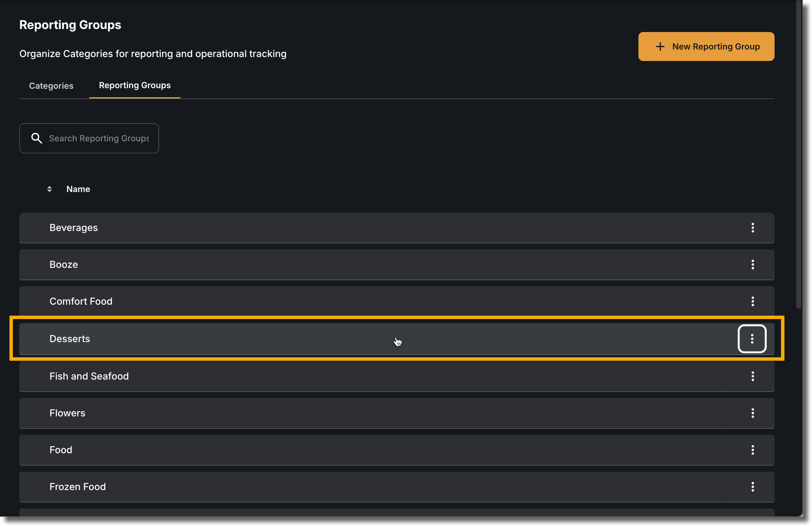Select the Booze row
812x526 pixels.
pos(397,265)
